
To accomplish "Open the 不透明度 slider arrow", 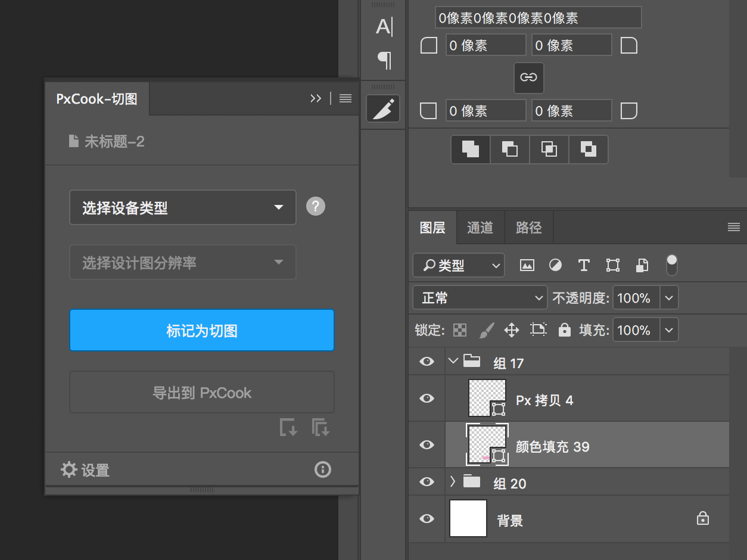I will (669, 298).
